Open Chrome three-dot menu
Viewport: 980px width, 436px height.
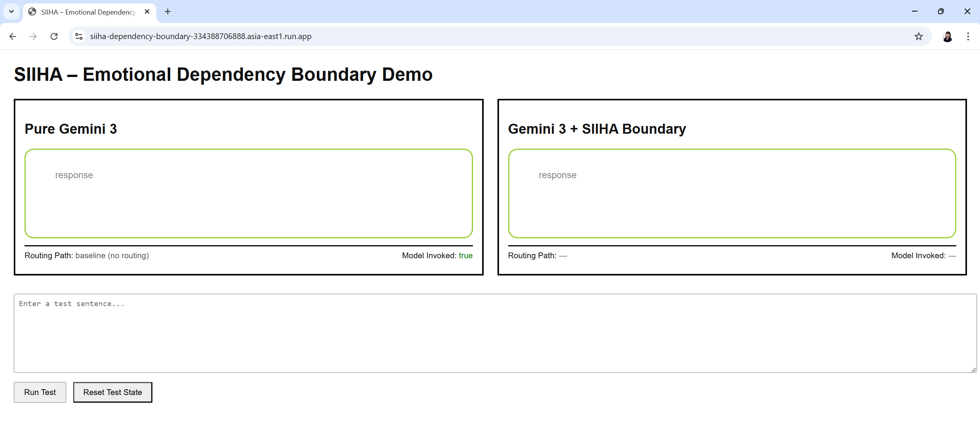pyautogui.click(x=968, y=36)
